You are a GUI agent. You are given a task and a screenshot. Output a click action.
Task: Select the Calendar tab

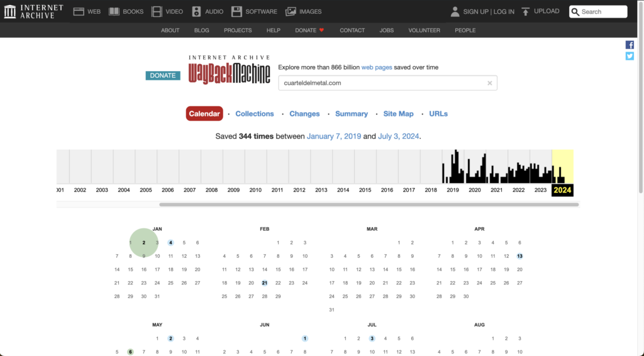[x=204, y=114]
